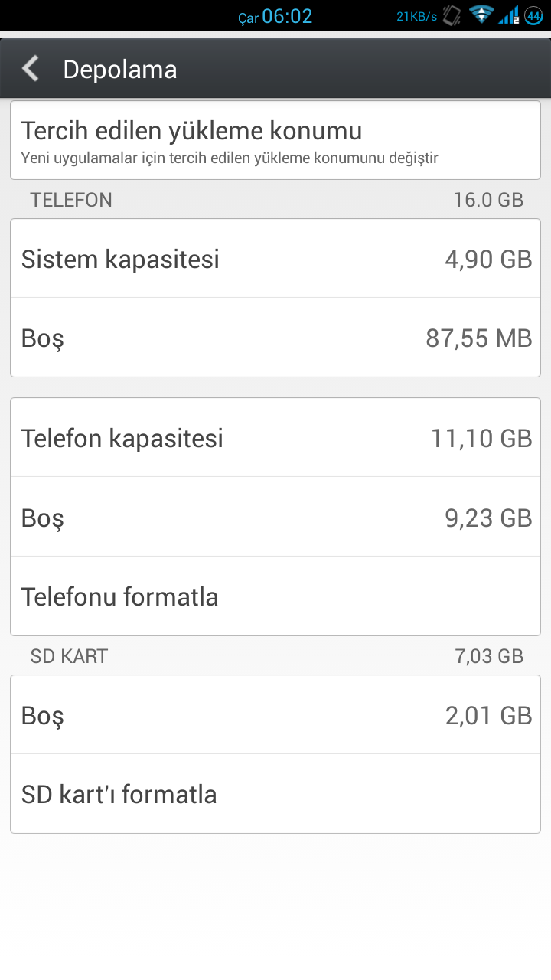Open Tercih edilen yükleme konumu setting
Screen dimensions: 551x980
[275, 141]
